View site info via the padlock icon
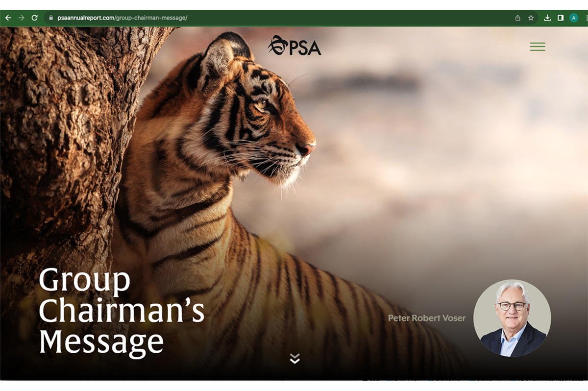The width and height of the screenshot is (588, 391). click(50, 18)
